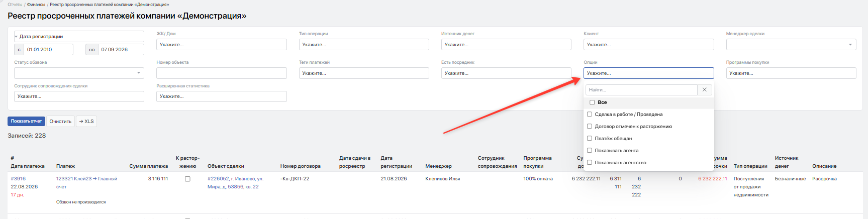The height and width of the screenshot is (219, 868).
Task: Open the Программы покупки filter field
Action: point(791,73)
